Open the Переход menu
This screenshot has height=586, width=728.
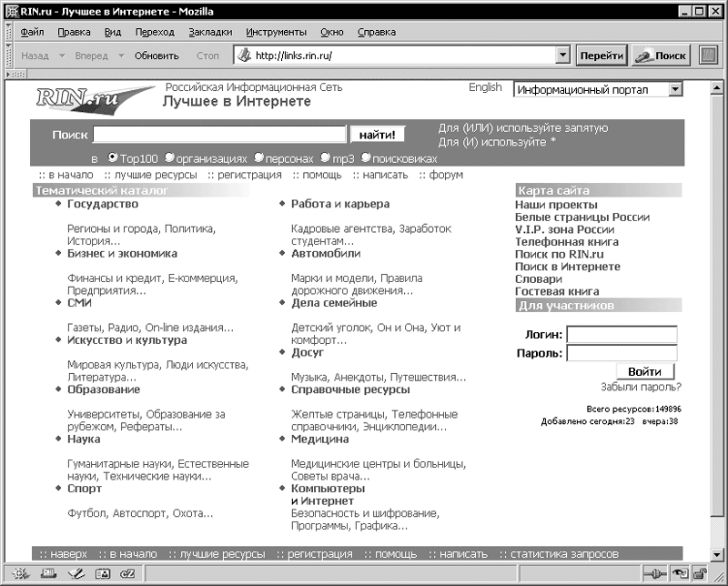[155, 32]
